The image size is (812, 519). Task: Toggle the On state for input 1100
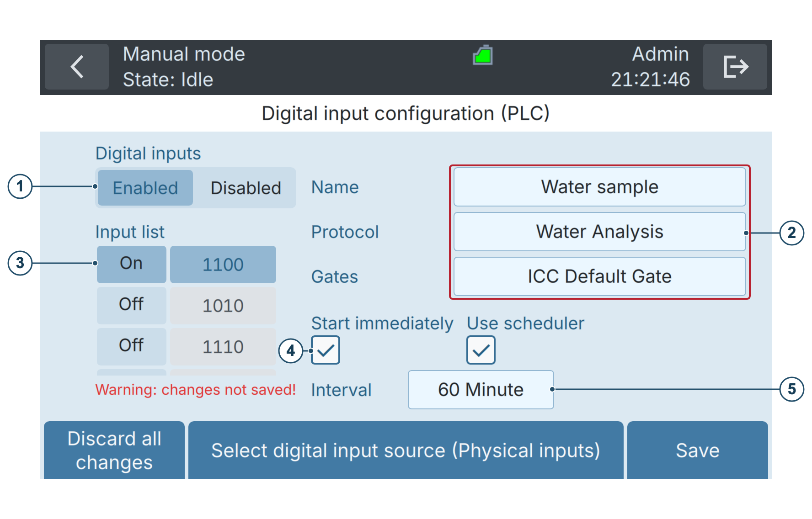(x=132, y=264)
